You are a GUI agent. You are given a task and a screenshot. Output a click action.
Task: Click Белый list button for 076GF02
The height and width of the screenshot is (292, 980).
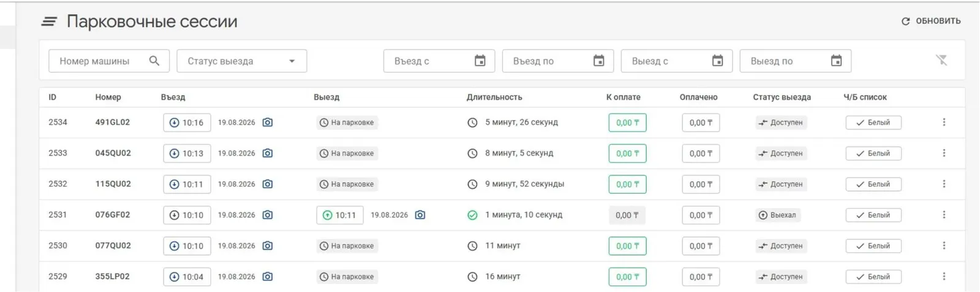pos(873,215)
